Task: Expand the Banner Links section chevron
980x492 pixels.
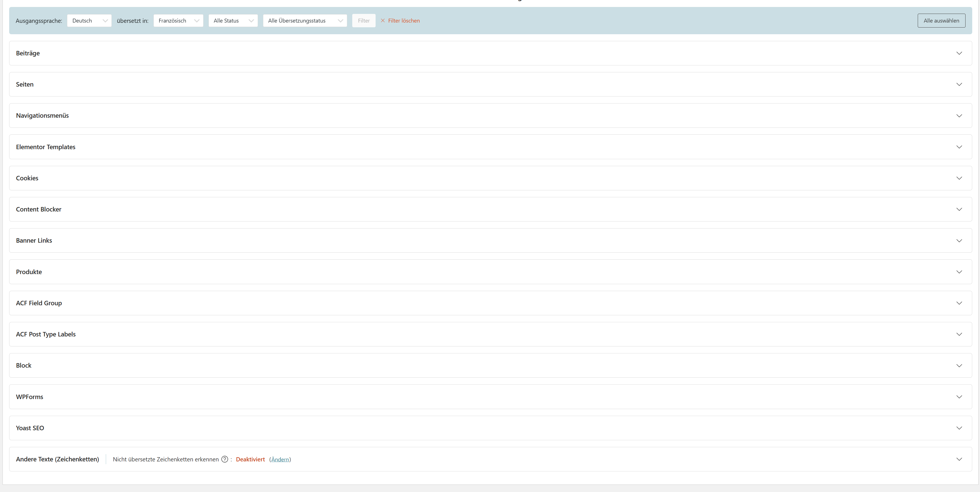Action: coord(959,241)
